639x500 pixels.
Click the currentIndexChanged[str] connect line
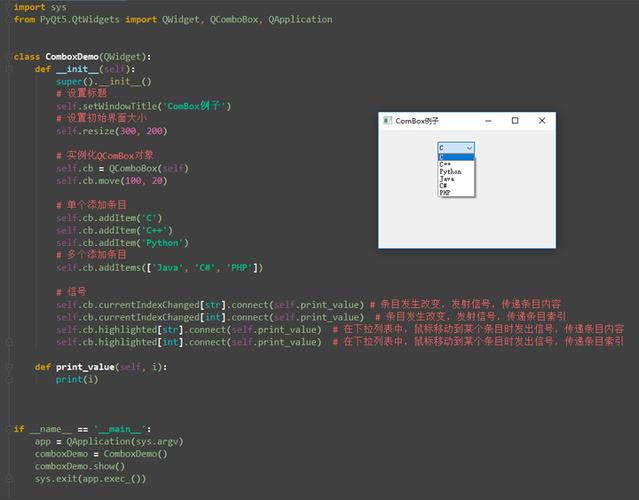tap(210, 304)
